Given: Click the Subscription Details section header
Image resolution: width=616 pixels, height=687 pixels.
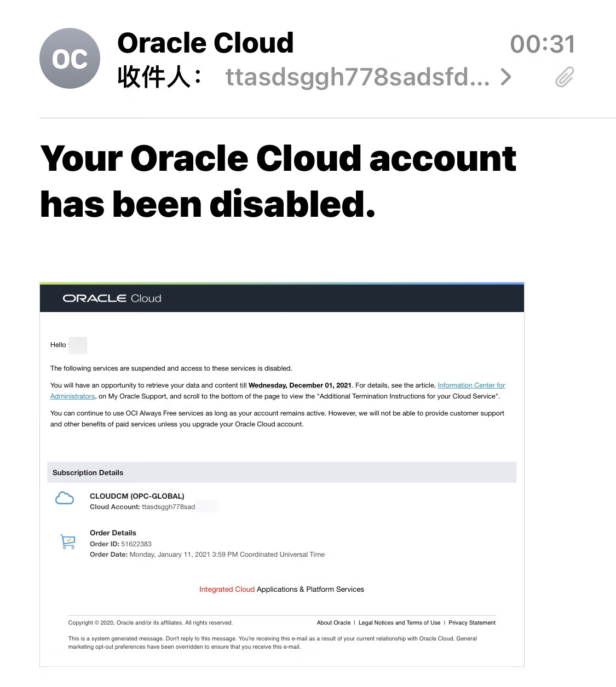Looking at the screenshot, I should 88,472.
